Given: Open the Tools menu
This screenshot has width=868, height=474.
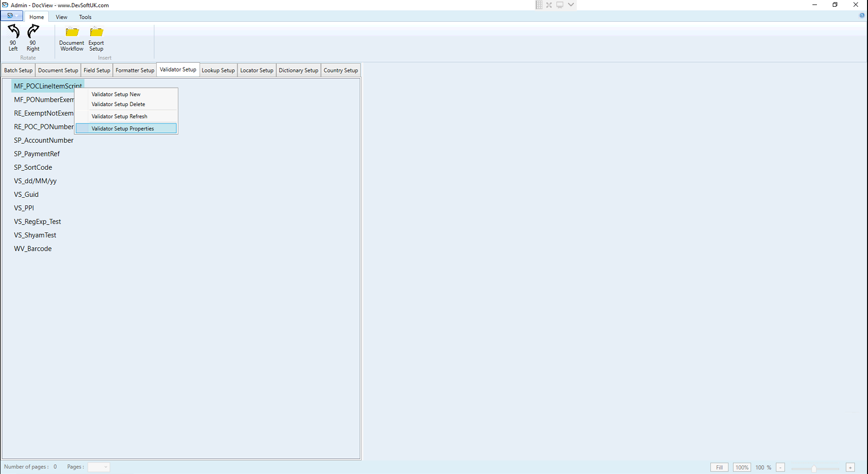Looking at the screenshot, I should [85, 16].
